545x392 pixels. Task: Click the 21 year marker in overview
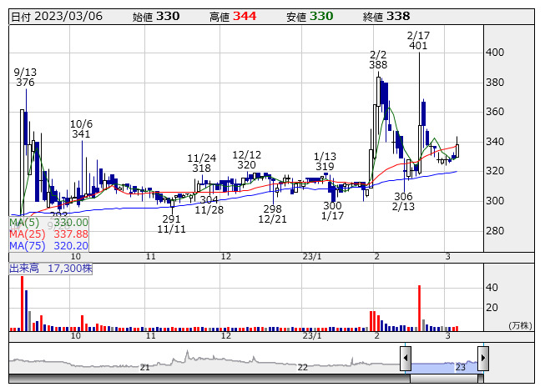(x=144, y=367)
